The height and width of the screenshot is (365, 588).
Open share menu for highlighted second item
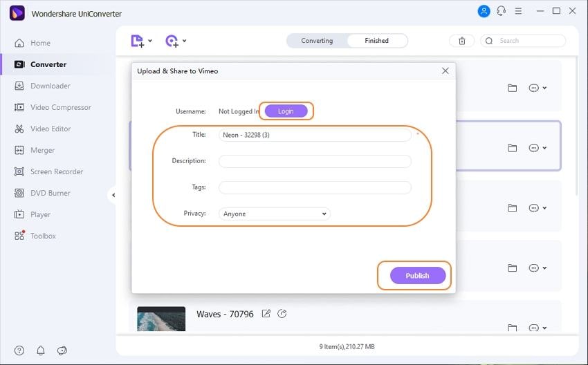pos(538,148)
